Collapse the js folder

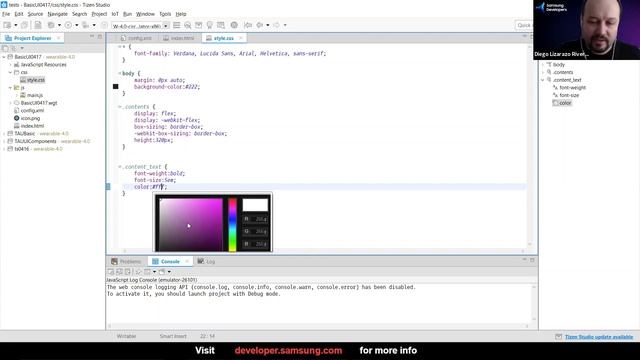[11, 88]
